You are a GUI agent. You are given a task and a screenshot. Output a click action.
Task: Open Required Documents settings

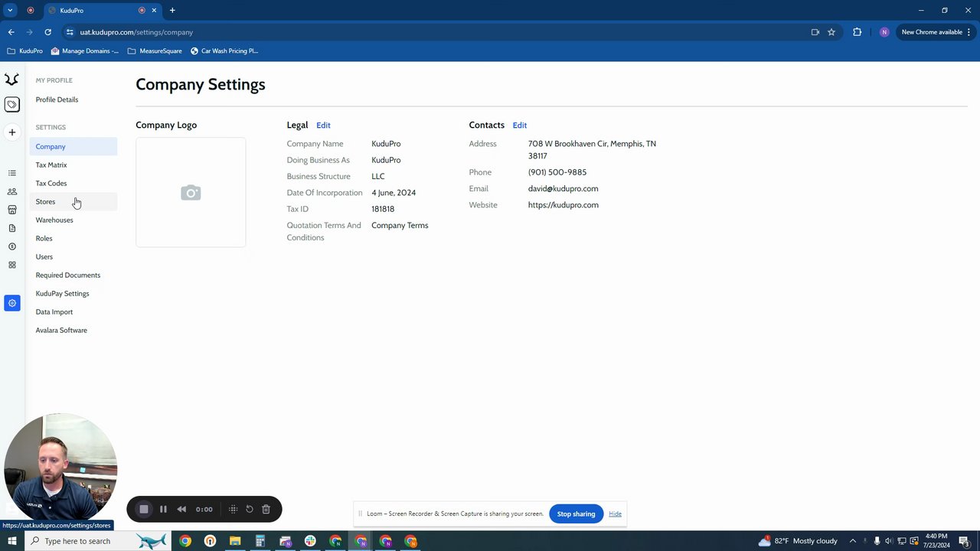point(68,275)
